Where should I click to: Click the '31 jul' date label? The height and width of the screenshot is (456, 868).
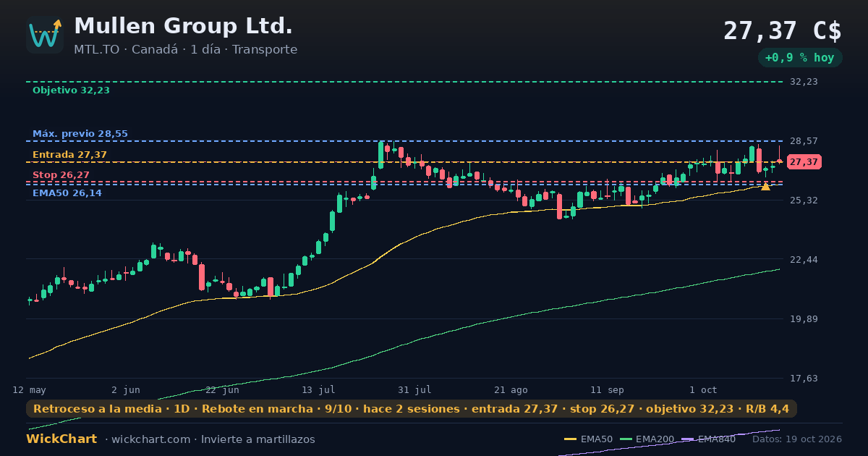pos(414,389)
